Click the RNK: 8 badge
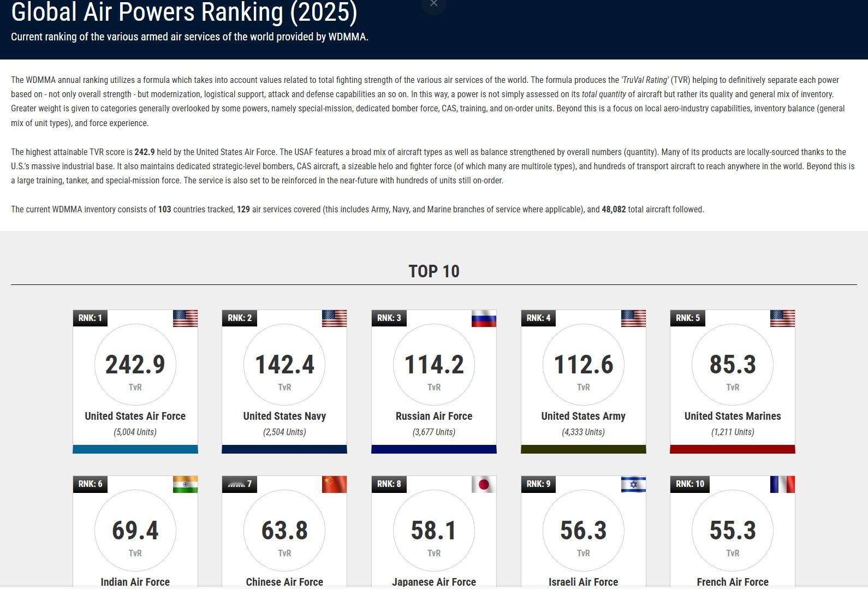Viewport: 868px width, 589px height. [x=389, y=484]
